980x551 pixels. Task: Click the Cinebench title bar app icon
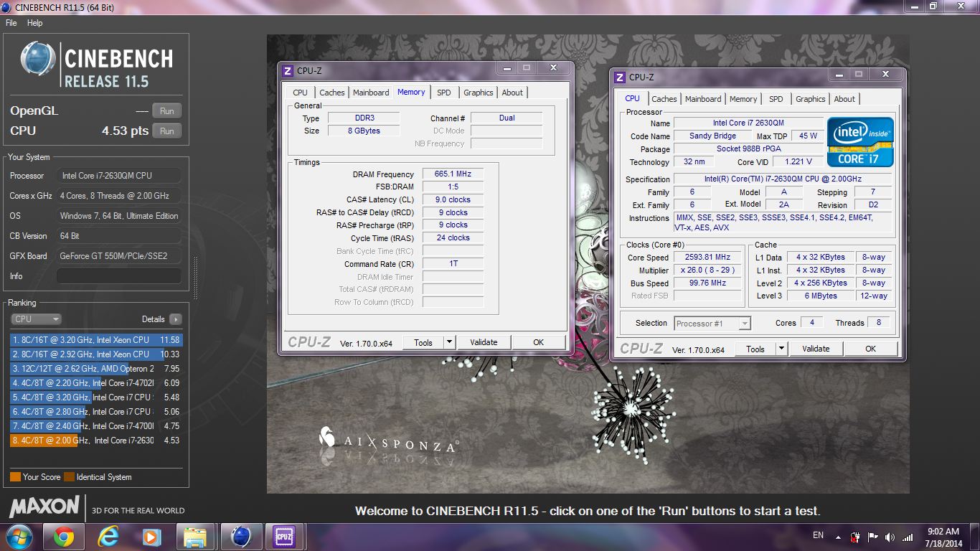point(8,7)
